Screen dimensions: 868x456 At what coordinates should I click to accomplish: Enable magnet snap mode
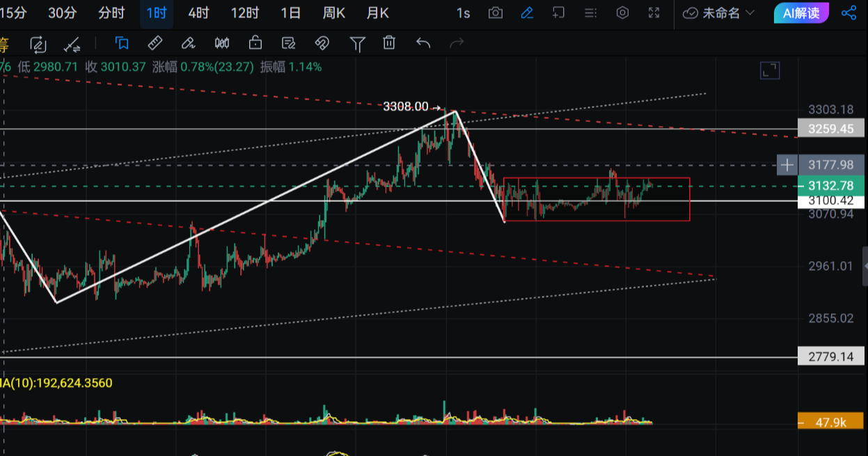[322, 43]
